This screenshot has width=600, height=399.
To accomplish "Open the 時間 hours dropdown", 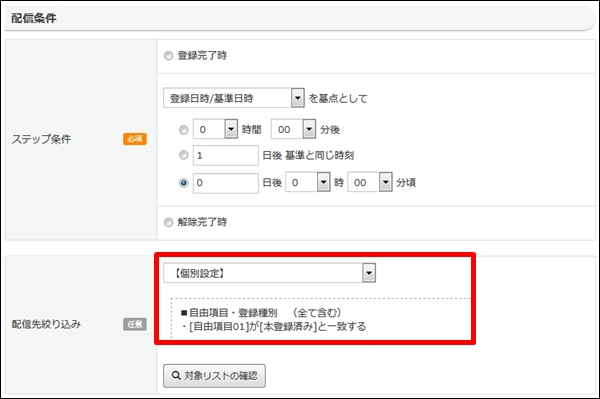I will tap(215, 129).
